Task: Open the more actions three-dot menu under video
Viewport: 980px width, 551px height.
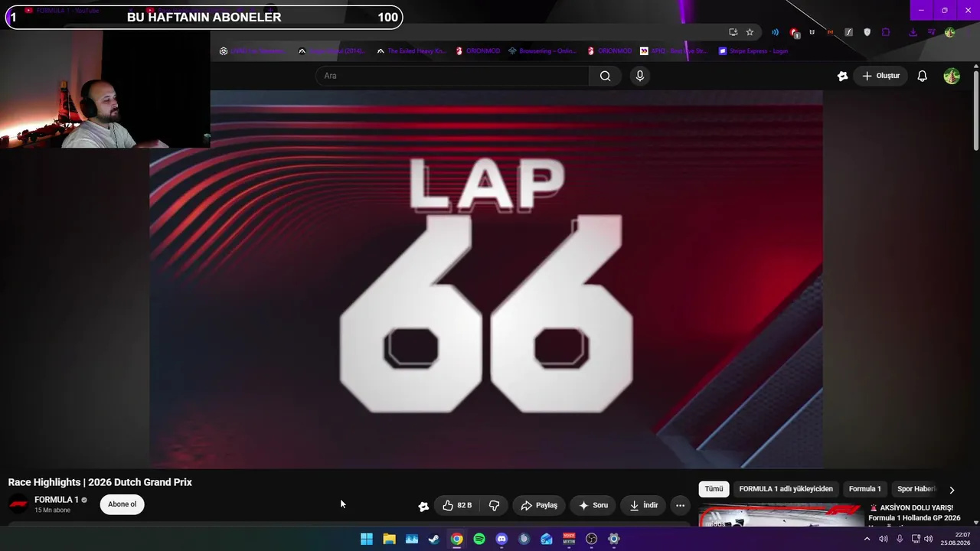Action: coord(680,505)
